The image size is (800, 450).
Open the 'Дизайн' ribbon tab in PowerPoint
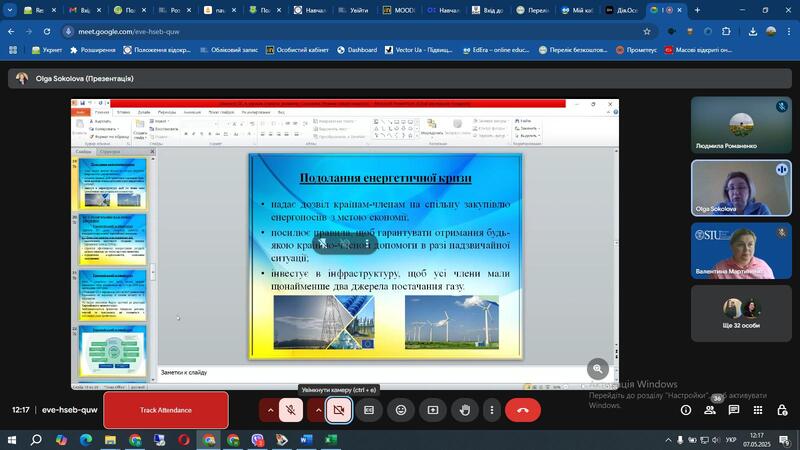coord(144,112)
